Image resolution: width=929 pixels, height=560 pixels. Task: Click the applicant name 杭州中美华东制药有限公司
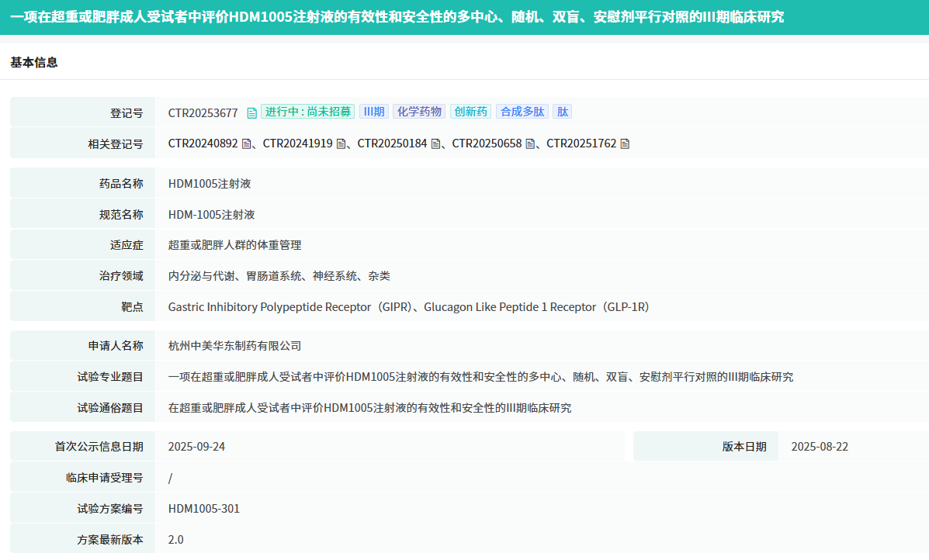click(x=234, y=346)
